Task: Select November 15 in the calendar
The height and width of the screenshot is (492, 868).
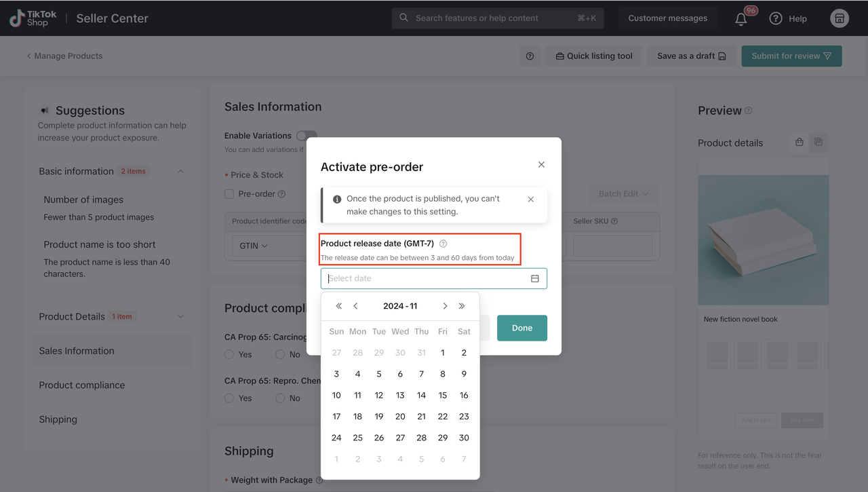Action: (443, 396)
